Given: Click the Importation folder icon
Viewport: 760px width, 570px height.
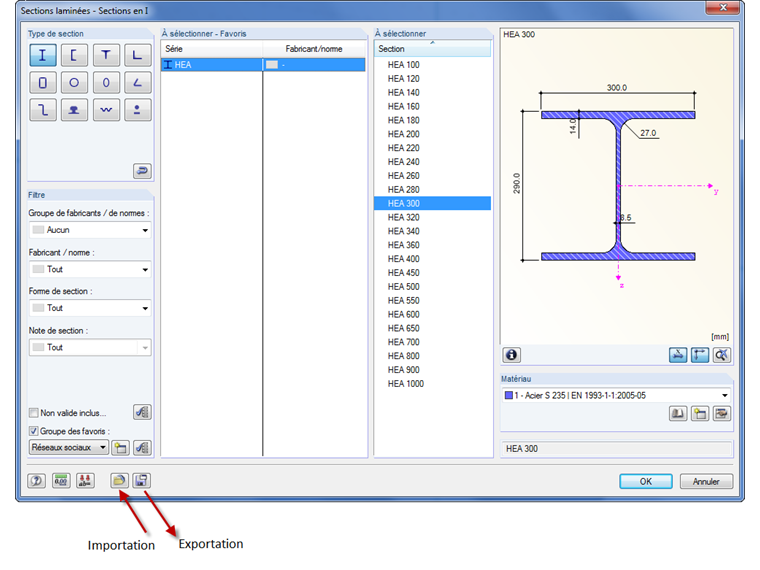Looking at the screenshot, I should (119, 481).
